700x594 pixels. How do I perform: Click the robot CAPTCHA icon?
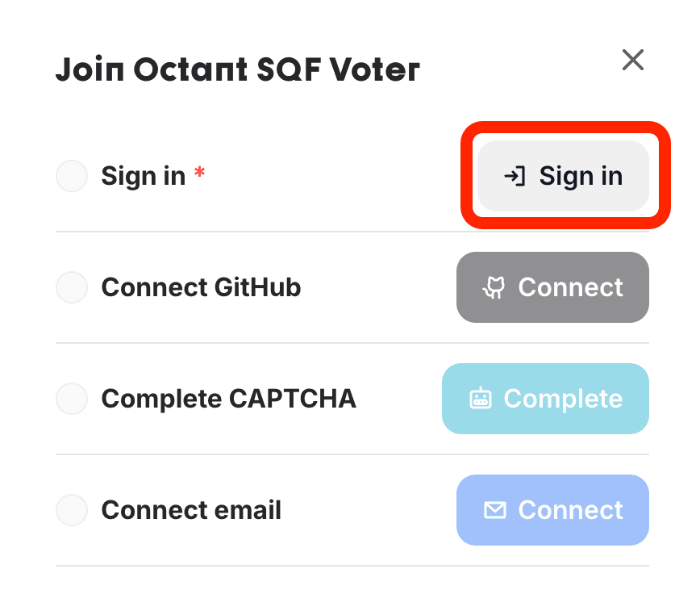[481, 398]
